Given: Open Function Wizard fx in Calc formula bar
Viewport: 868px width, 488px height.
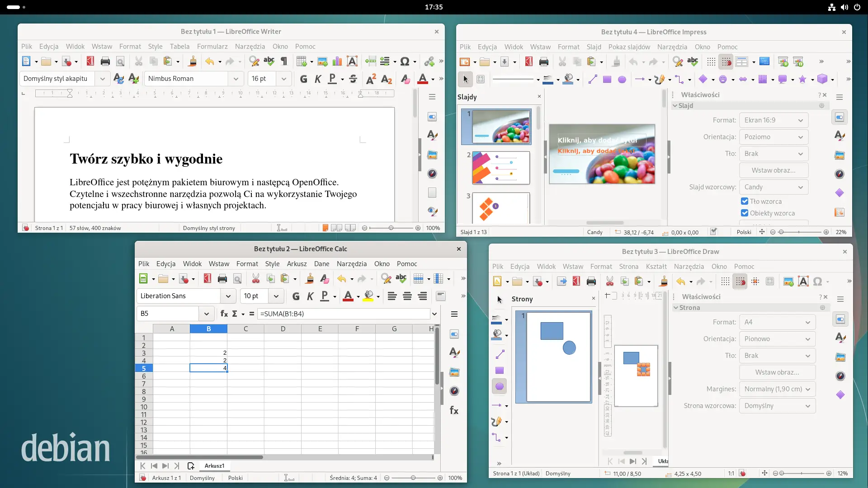Looking at the screenshot, I should (224, 314).
